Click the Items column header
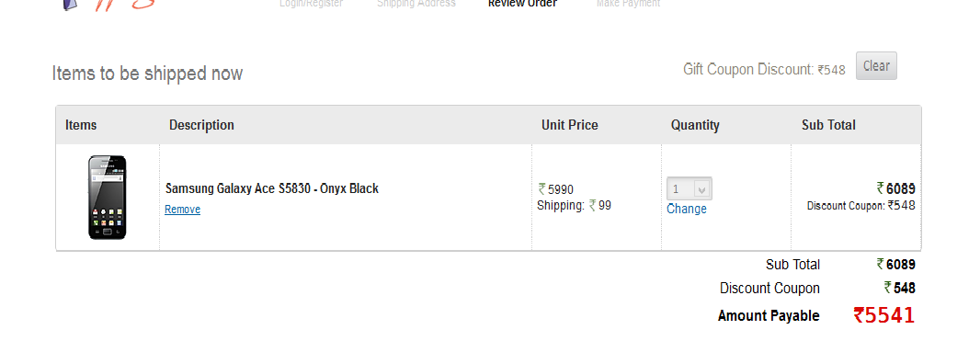 (x=81, y=125)
